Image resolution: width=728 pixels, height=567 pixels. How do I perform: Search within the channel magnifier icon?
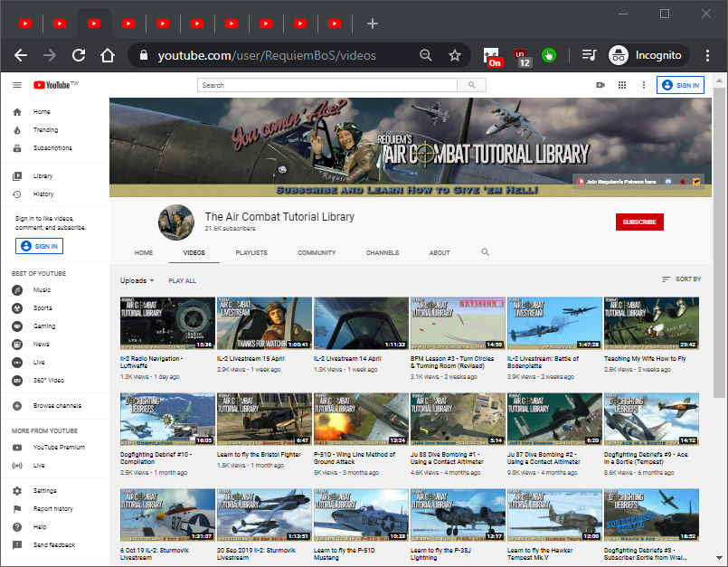pyautogui.click(x=485, y=252)
